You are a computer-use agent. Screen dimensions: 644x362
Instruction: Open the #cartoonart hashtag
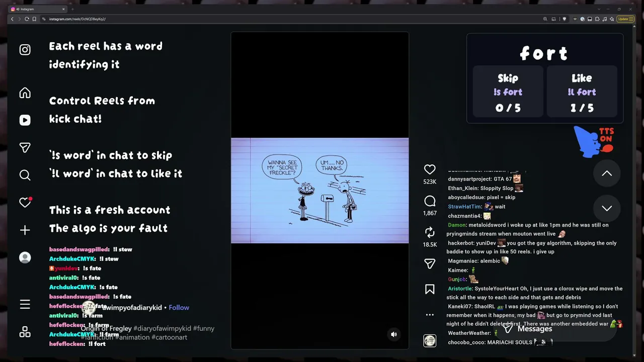[x=170, y=337]
